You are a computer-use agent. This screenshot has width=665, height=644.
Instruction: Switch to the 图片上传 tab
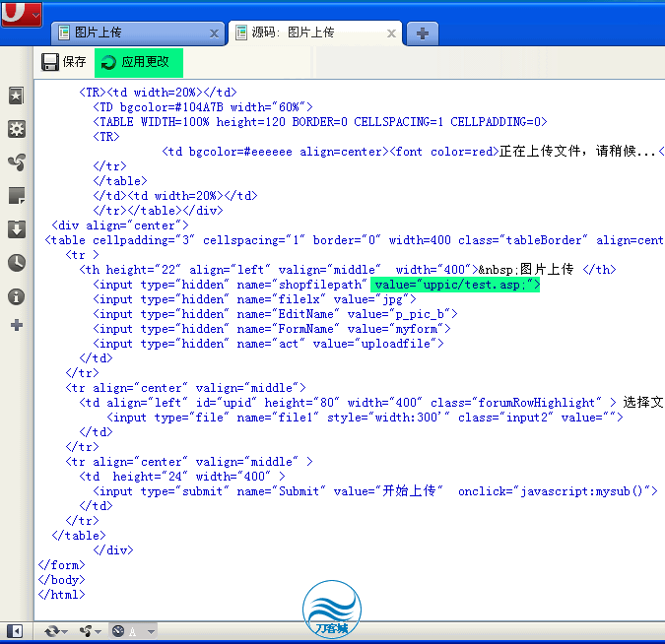tap(138, 32)
